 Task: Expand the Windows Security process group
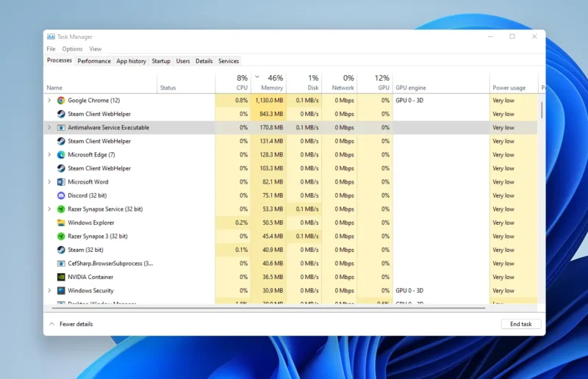(x=49, y=291)
